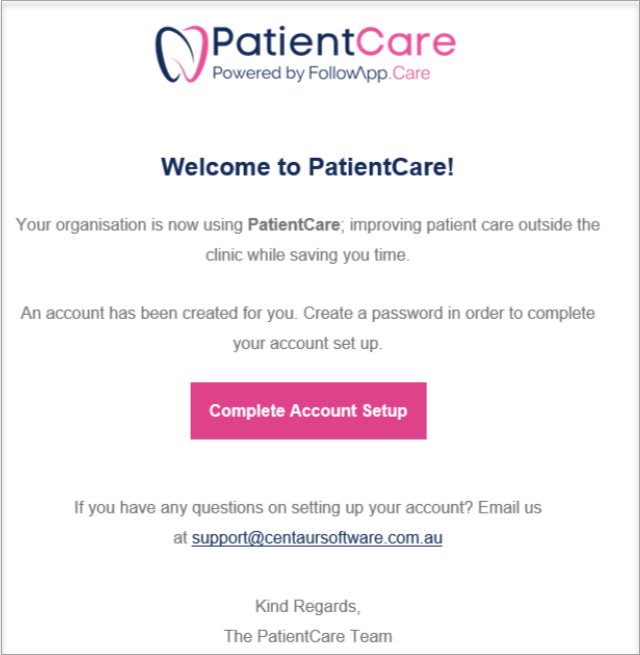
Task: Click the pink "Care" logo wordmark
Action: (406, 42)
